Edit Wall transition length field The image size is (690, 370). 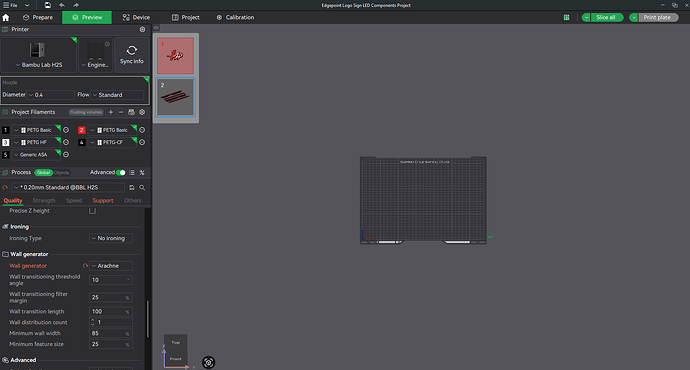[x=111, y=311]
